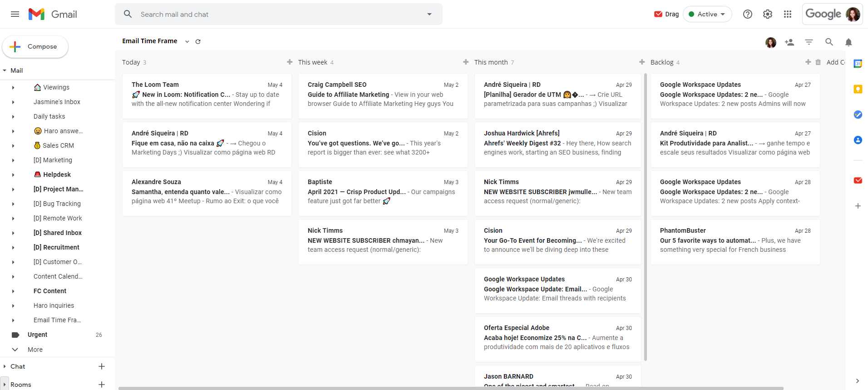Open the [D] Bug Tracking label
This screenshot has height=390, width=868.
pyautogui.click(x=57, y=204)
